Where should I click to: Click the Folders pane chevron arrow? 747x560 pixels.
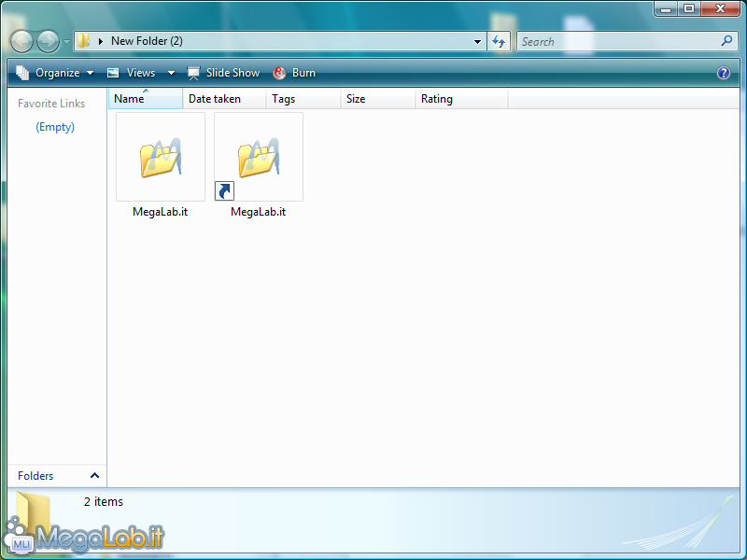(x=95, y=475)
